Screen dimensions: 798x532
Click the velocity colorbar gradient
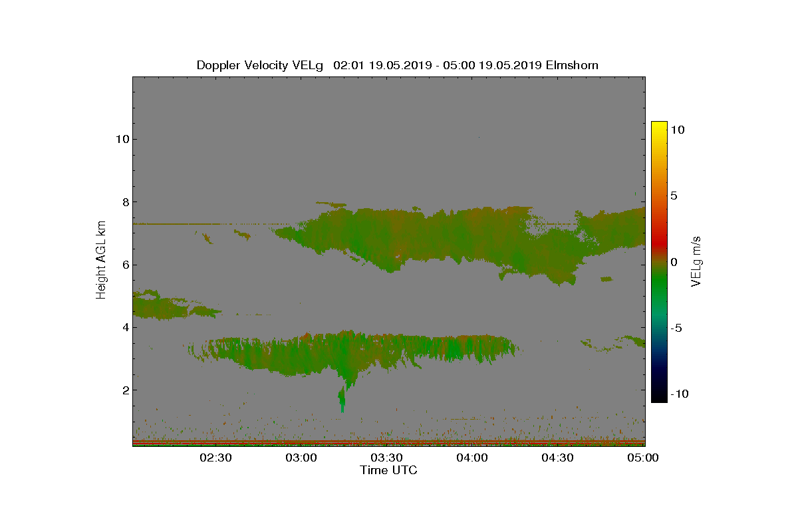(x=659, y=261)
